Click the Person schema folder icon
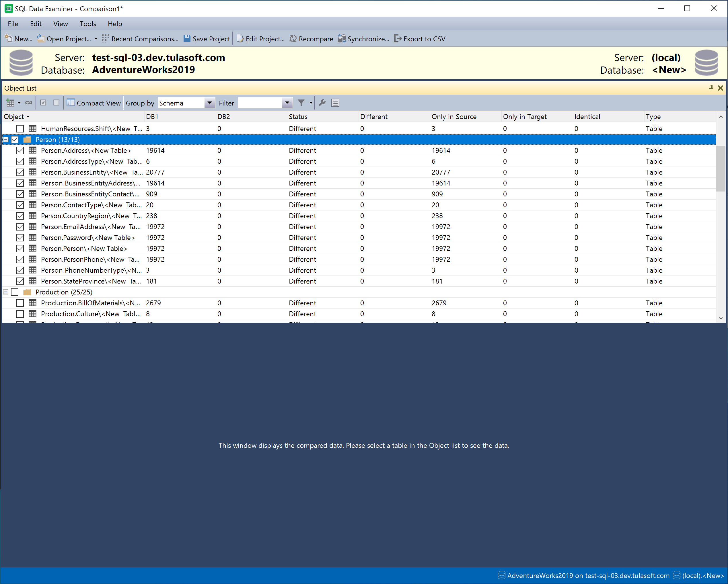 27,139
